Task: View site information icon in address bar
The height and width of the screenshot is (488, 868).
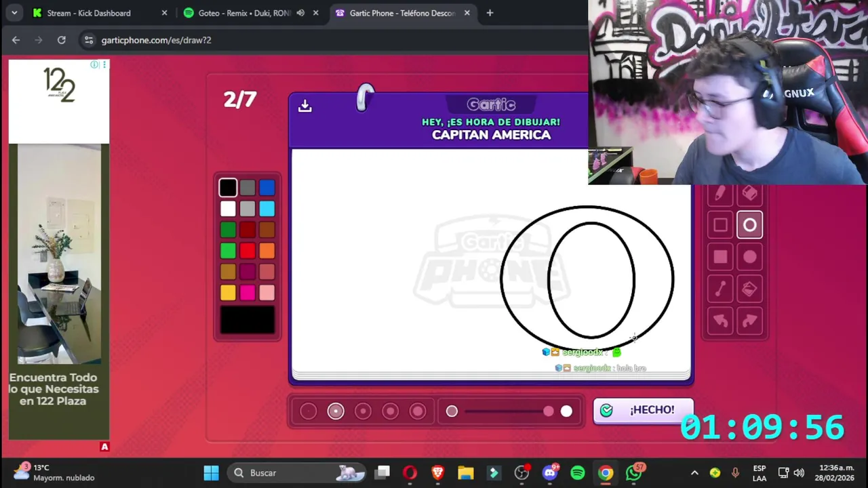Action: tap(89, 40)
